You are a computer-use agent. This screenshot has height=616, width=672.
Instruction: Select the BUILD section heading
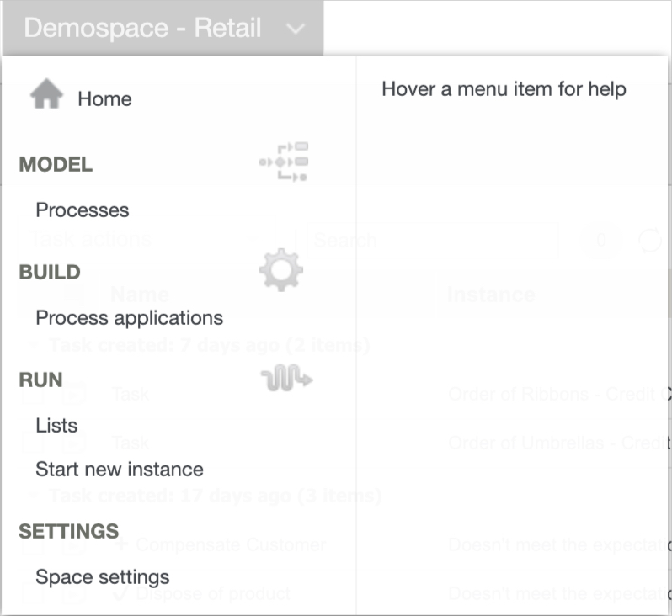click(50, 273)
